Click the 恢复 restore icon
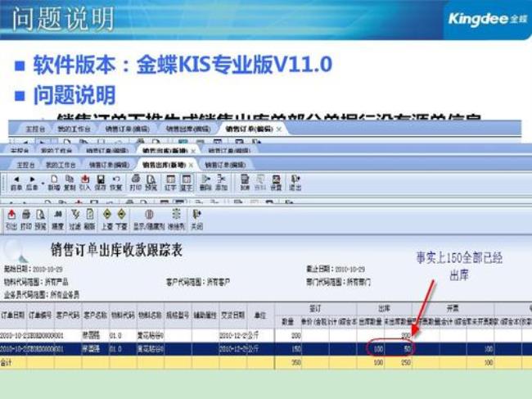The image size is (532, 399). click(x=116, y=183)
